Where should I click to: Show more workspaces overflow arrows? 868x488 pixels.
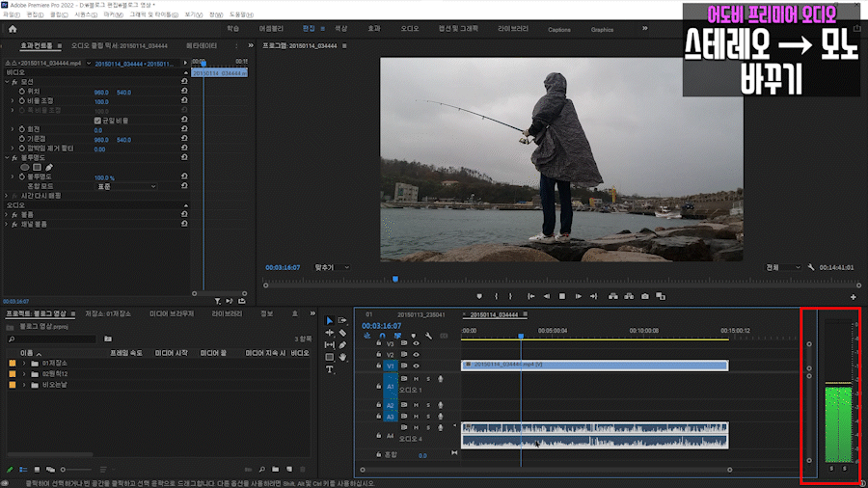pyautogui.click(x=645, y=28)
